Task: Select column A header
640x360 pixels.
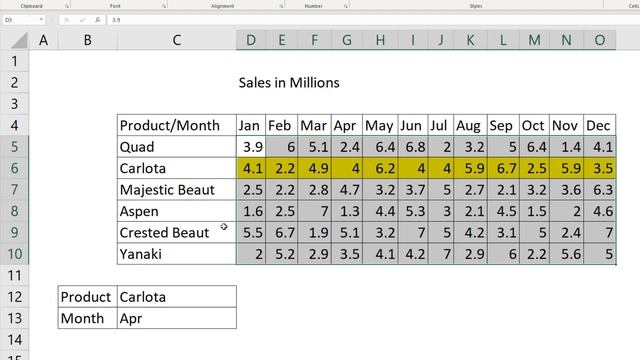Action: coord(43,40)
